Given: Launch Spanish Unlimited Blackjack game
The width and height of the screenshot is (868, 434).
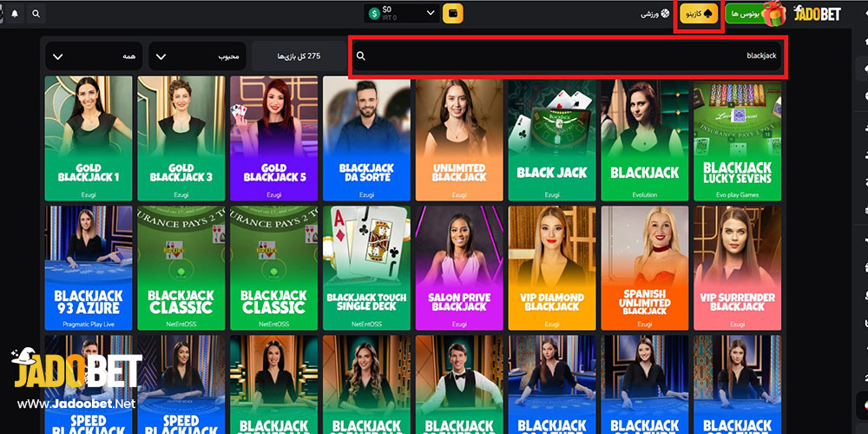Looking at the screenshot, I should (x=645, y=268).
